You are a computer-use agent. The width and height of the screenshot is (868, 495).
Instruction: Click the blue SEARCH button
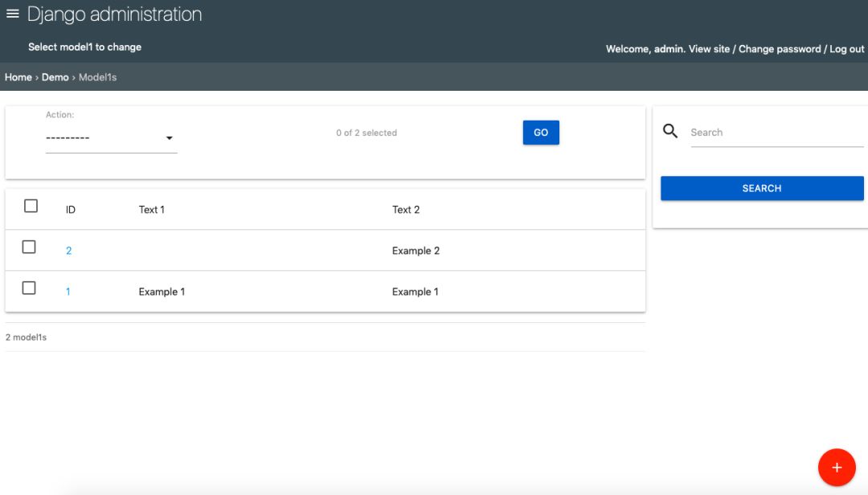[762, 188]
